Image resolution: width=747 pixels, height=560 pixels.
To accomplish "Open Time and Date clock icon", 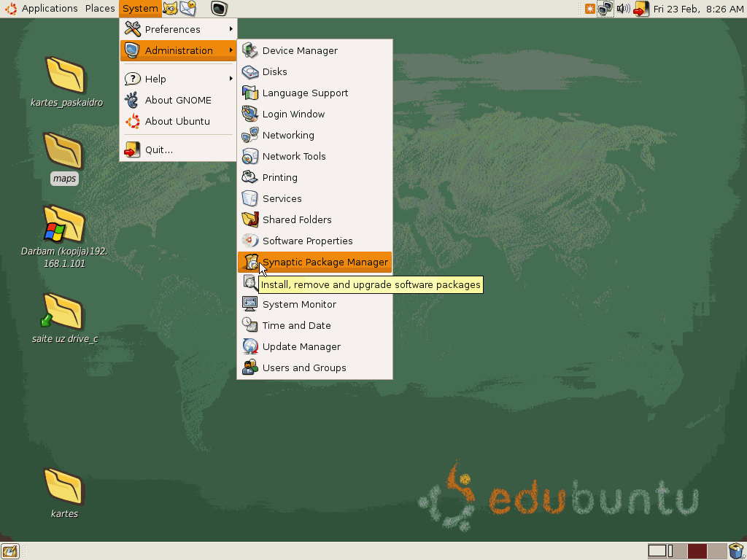I will pyautogui.click(x=249, y=325).
